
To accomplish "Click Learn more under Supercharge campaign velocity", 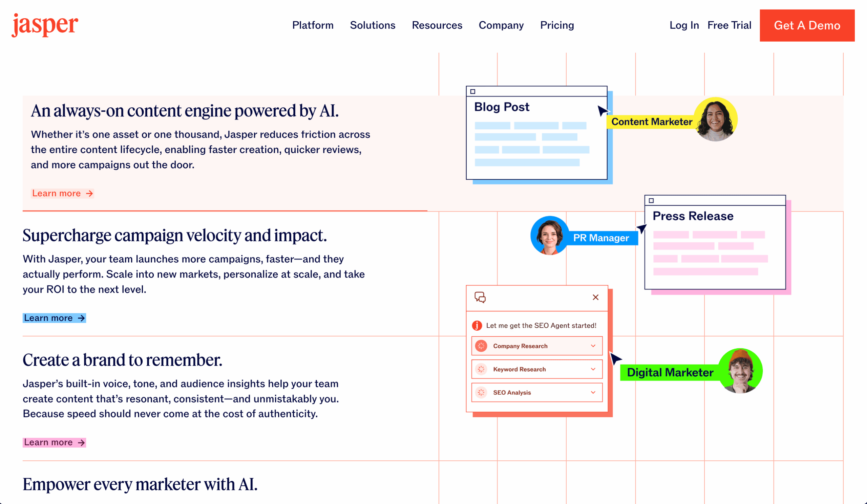I will (55, 318).
